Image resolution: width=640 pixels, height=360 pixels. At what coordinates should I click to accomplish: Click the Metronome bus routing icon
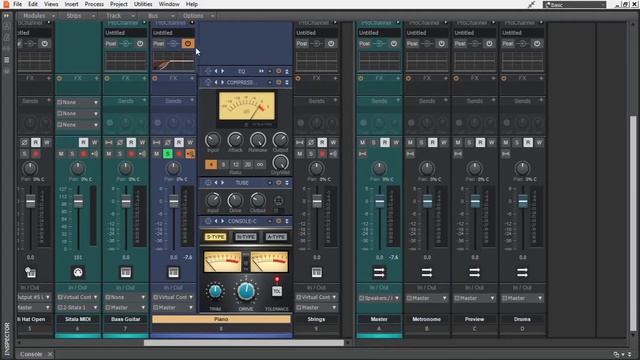click(427, 272)
